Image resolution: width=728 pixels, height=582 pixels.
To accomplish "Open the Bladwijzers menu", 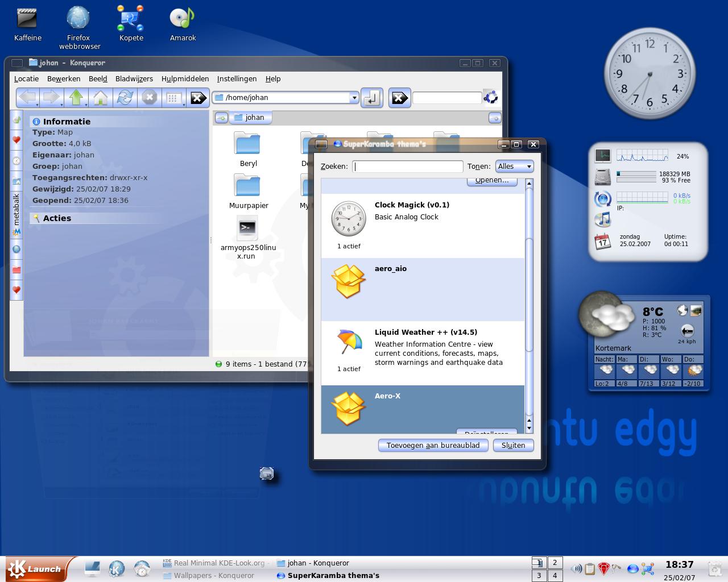I will 134,79.
